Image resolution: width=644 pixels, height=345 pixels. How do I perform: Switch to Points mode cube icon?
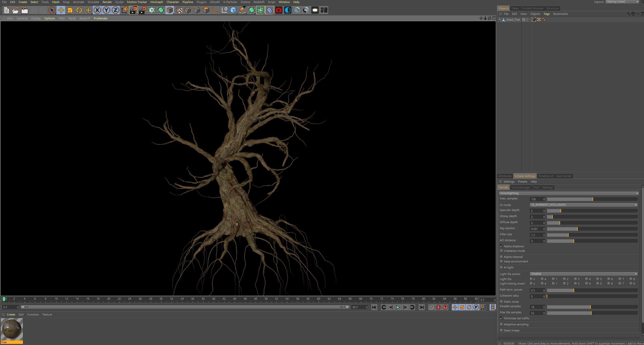coord(188,10)
